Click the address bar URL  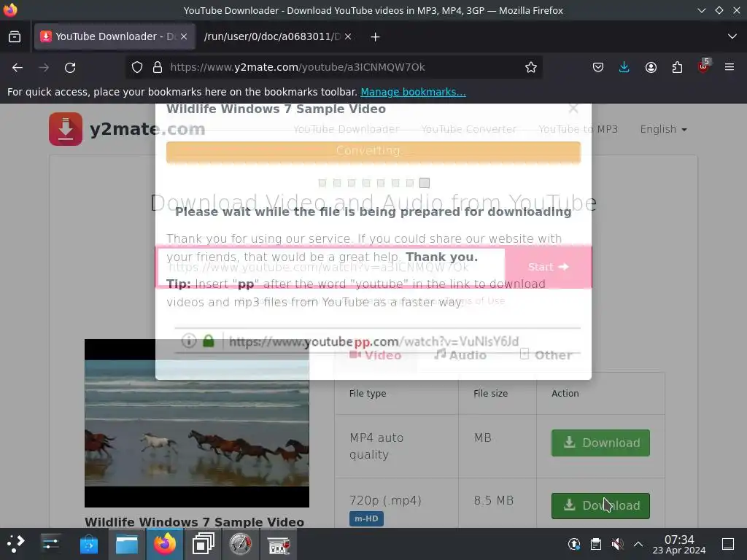[298, 67]
